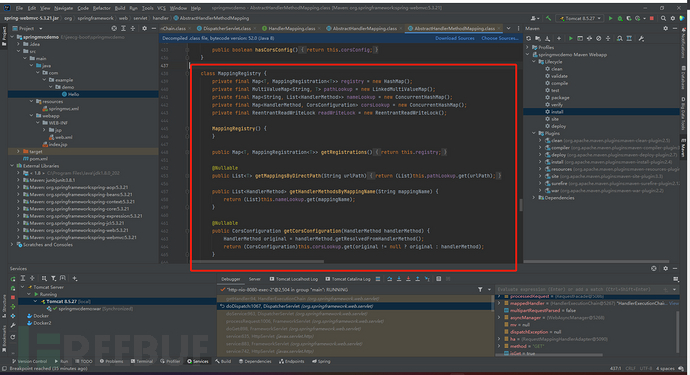Click Choose Sources link
The image size is (690, 375).
pos(500,38)
